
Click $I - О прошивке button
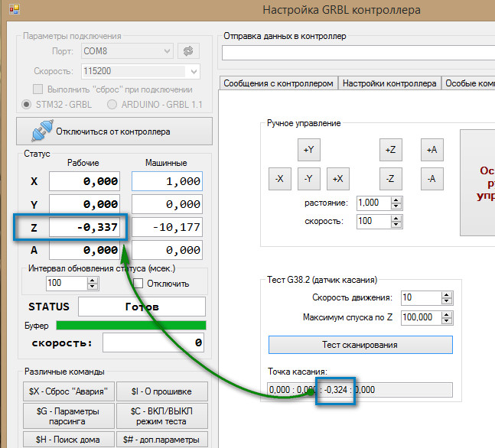[x=162, y=391]
